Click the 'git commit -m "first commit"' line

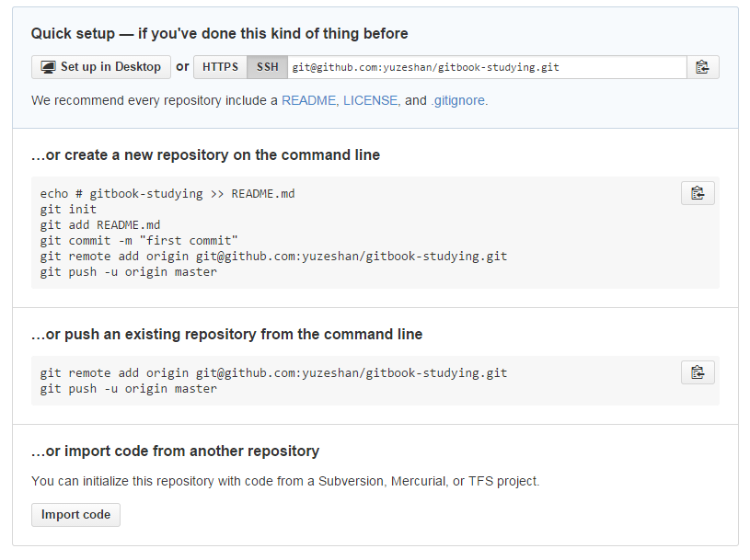[x=139, y=241]
